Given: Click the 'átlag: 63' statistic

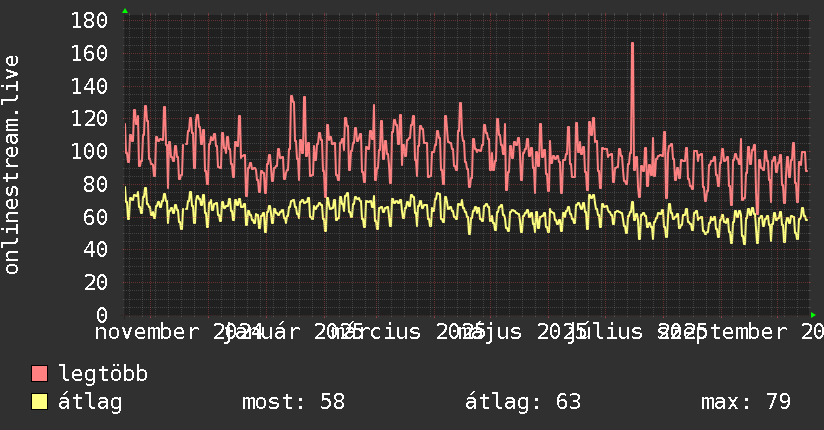Looking at the screenshot, I should 523,402.
